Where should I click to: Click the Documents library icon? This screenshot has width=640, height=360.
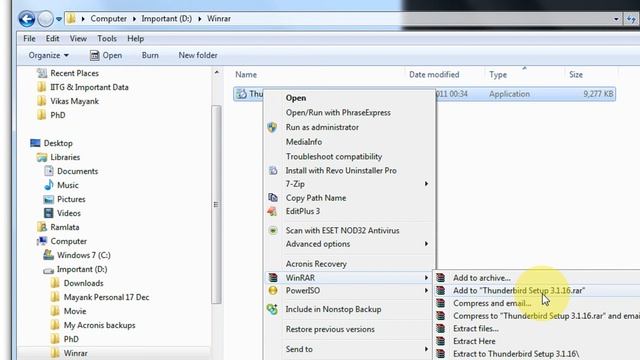tap(49, 171)
